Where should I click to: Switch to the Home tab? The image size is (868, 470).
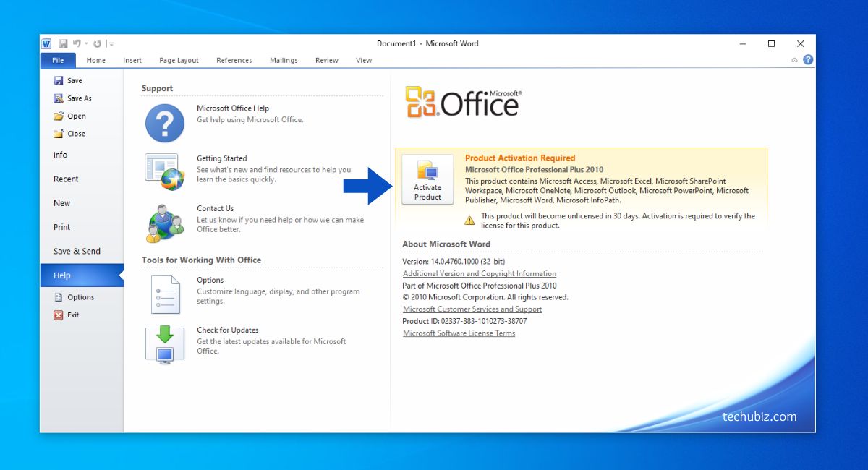click(96, 60)
